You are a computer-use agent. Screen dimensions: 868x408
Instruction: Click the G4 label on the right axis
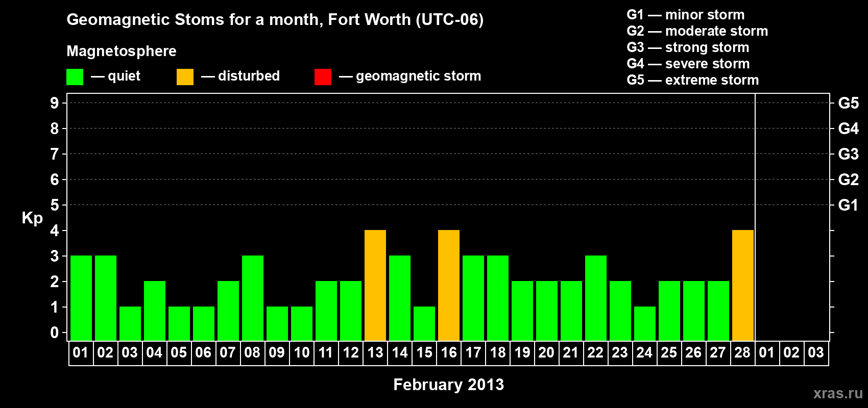849,129
